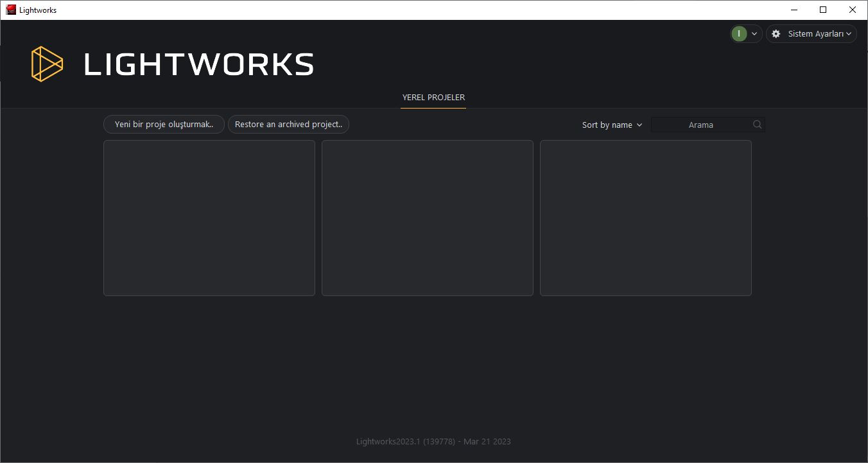Switch to the YEREL PROJELER tab

(433, 98)
